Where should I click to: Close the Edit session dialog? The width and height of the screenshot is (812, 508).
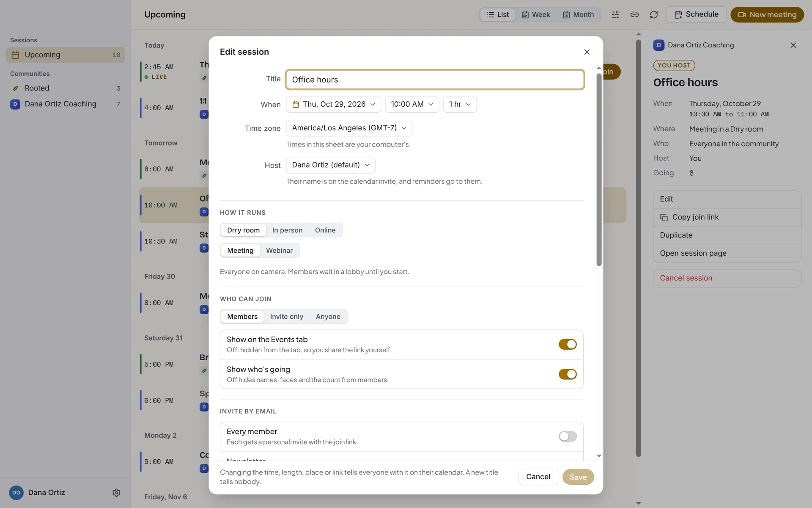[x=587, y=52]
